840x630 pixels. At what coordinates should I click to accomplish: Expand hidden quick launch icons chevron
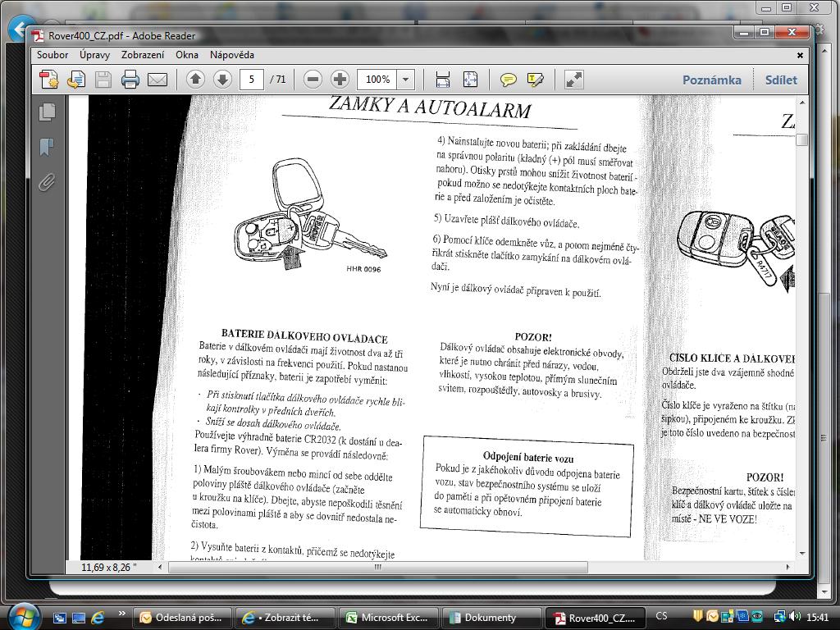tap(122, 614)
